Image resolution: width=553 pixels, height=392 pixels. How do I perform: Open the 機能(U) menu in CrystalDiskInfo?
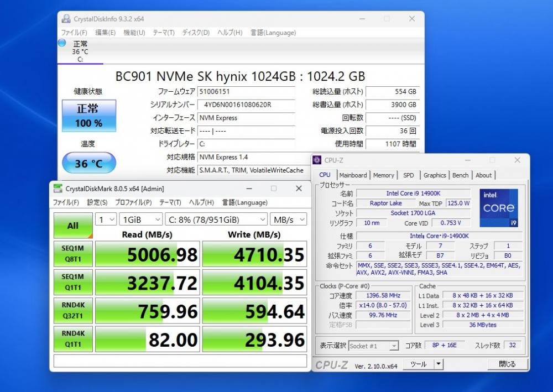134,33
